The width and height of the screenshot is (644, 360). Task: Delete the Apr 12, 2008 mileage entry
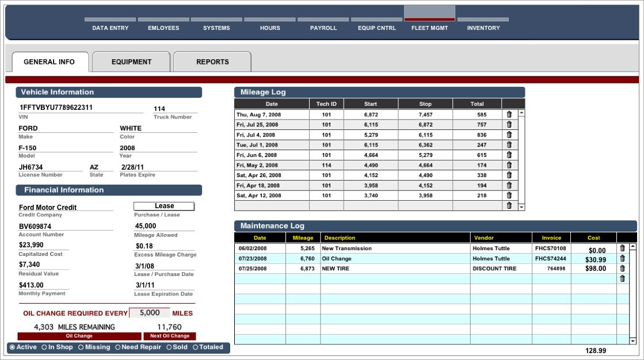coord(509,196)
